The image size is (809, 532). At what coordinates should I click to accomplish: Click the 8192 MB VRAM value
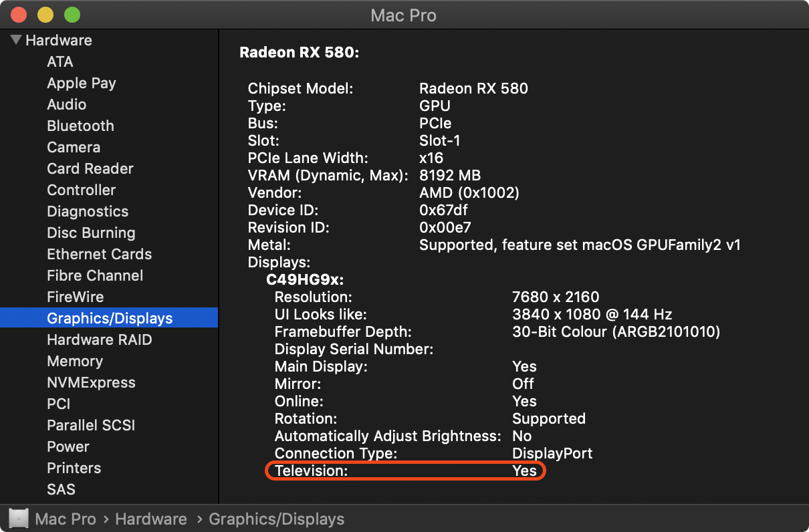click(450, 175)
